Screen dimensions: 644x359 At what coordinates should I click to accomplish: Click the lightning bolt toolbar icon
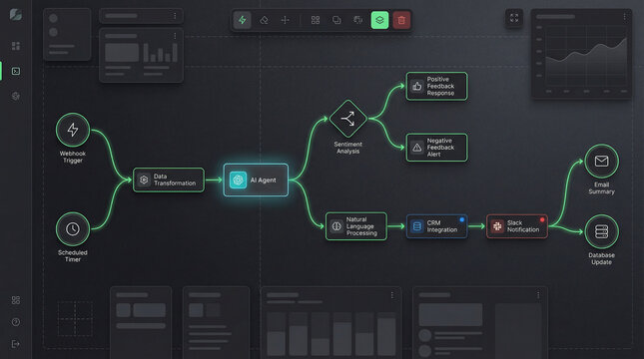pos(243,20)
